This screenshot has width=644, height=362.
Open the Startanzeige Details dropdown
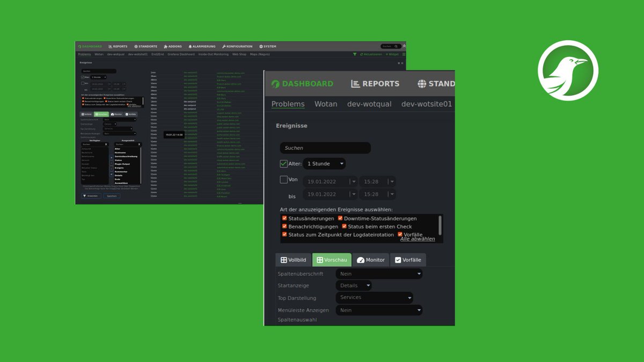[353, 285]
